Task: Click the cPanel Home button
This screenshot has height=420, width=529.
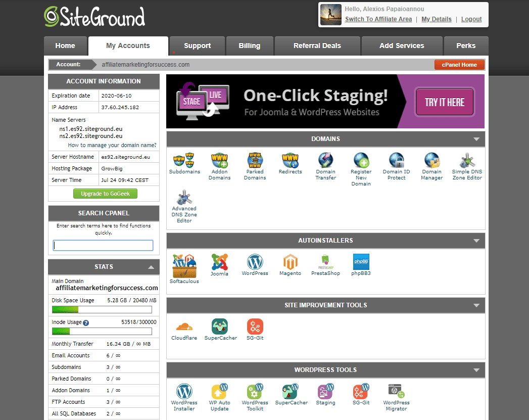Action: coord(459,65)
